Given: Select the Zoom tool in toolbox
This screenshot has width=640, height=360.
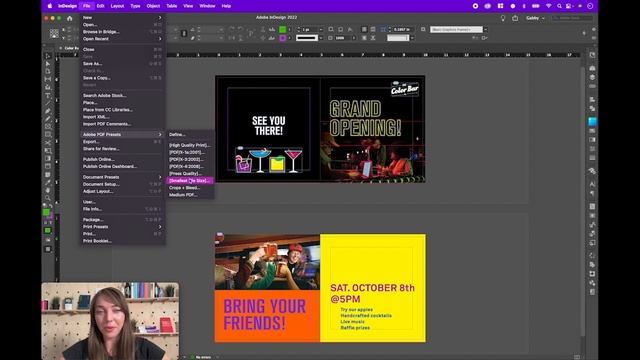Looking at the screenshot, I should point(48,198).
